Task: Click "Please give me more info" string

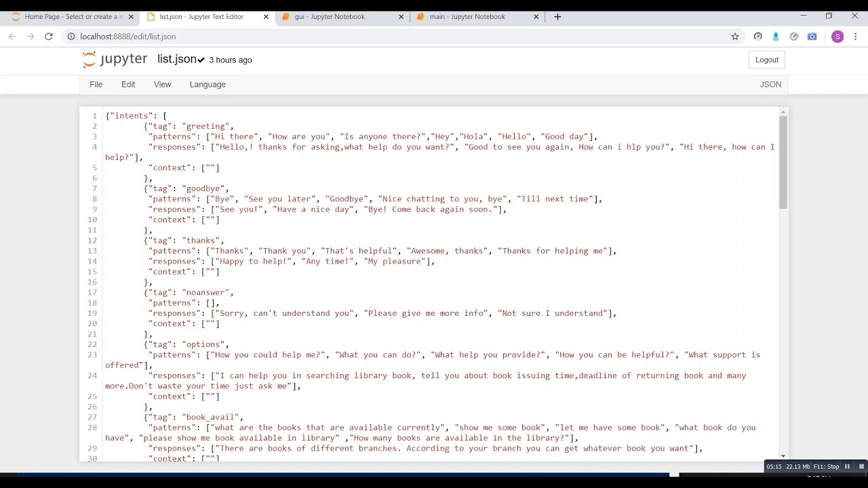Action: [426, 313]
